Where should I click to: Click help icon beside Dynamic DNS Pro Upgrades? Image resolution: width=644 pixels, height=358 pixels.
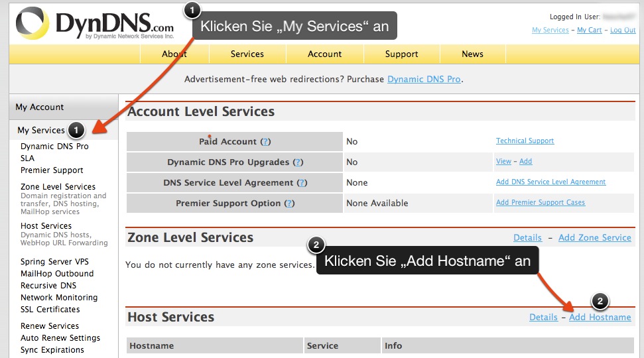point(298,162)
